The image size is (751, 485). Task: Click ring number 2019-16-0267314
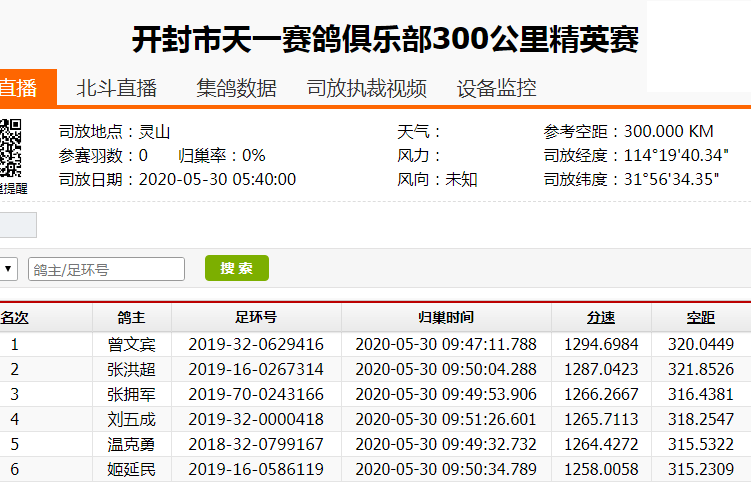point(256,369)
